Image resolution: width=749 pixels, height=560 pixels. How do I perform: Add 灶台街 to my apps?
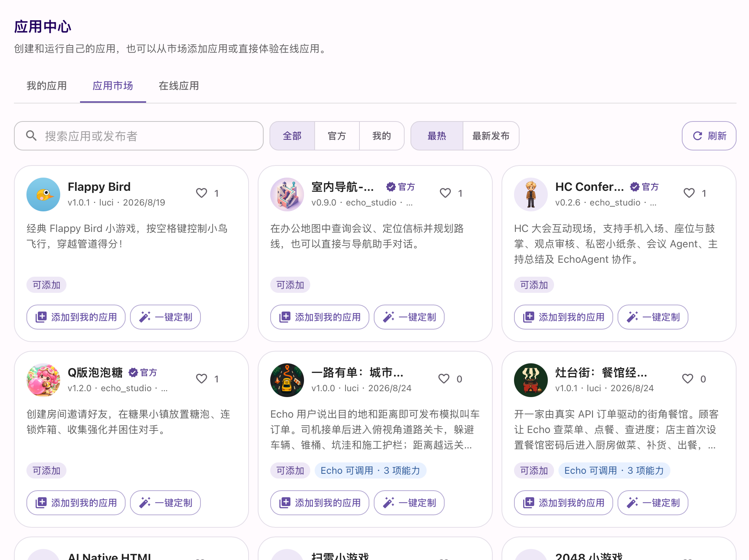click(x=564, y=503)
